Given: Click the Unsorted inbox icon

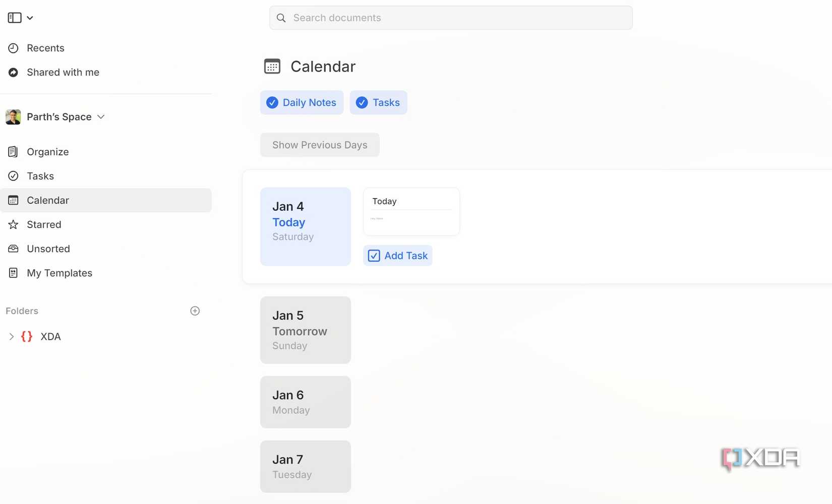Looking at the screenshot, I should click(x=13, y=248).
